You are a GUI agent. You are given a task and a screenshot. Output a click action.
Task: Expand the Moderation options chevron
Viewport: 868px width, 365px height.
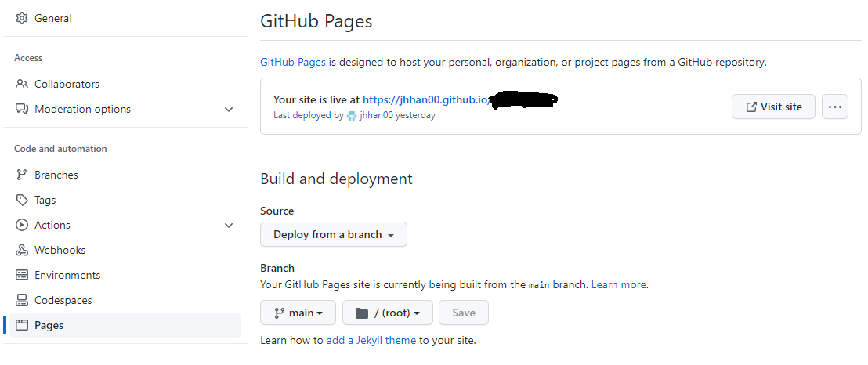(x=229, y=109)
